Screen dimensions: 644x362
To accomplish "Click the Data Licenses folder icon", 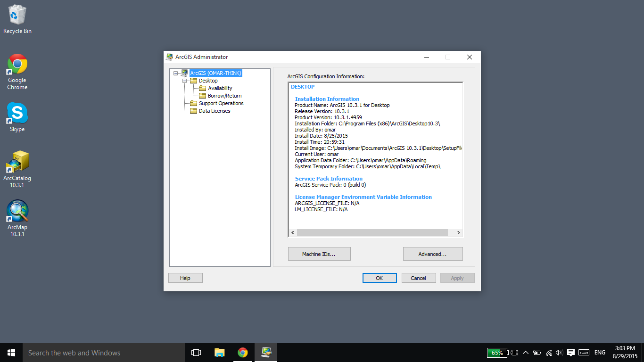I will coord(193,111).
